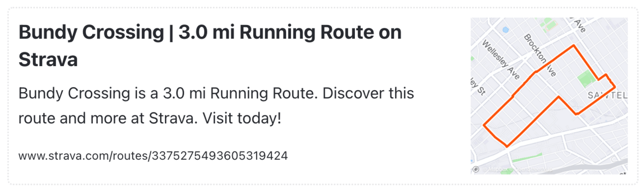Click the orange route's westernmost corner
The image size is (644, 193).
click(x=483, y=125)
